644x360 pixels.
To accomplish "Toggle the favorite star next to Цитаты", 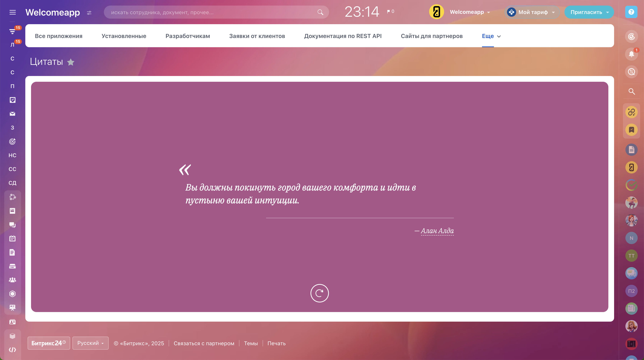I will click(71, 62).
